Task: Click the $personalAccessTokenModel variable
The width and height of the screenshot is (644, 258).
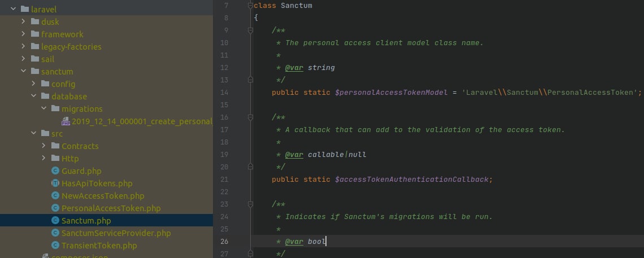Action: pos(391,92)
